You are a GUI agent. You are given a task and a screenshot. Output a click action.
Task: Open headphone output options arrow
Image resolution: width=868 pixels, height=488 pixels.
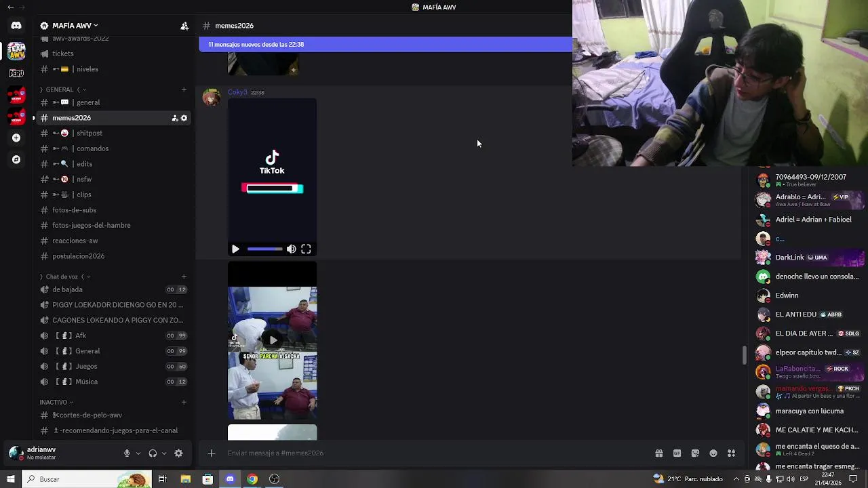click(163, 453)
